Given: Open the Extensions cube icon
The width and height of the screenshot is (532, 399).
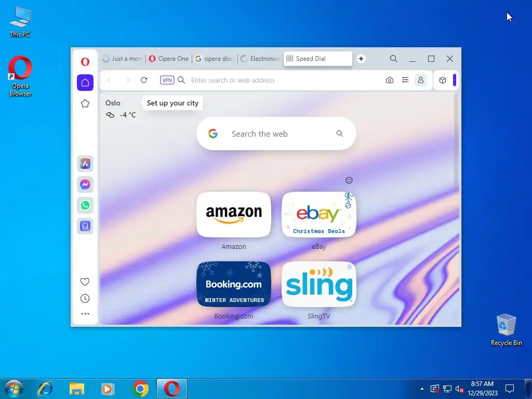Looking at the screenshot, I should pos(443,80).
